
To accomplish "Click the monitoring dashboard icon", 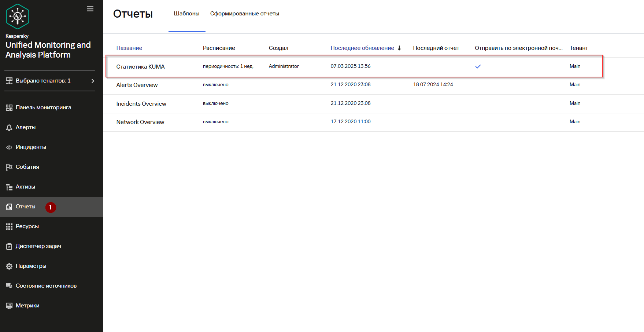I will (9, 107).
